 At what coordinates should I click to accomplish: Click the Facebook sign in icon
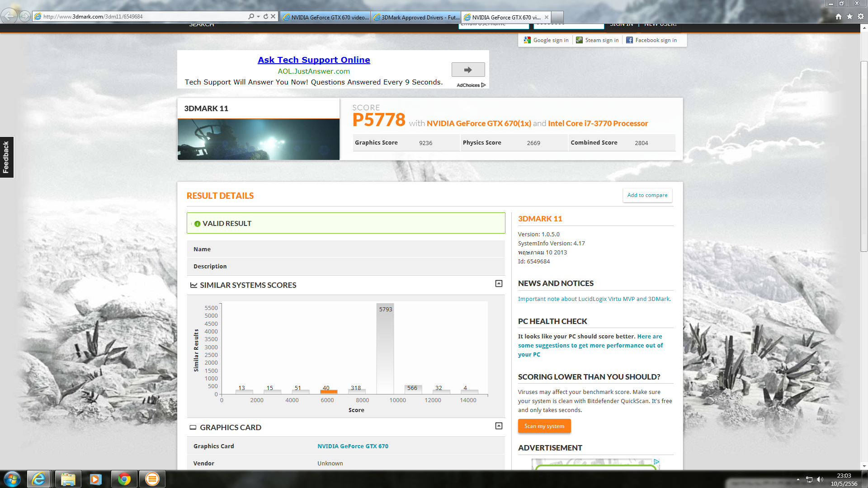point(629,40)
